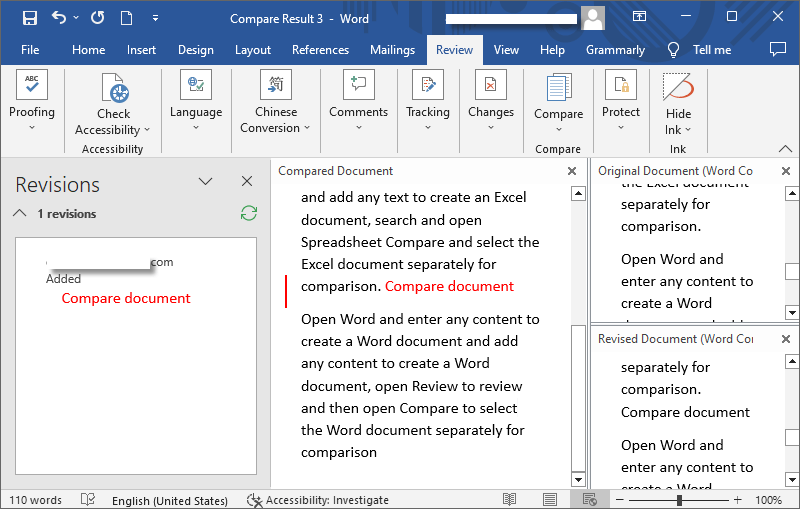Collapse the ribbon with the caret arrow

pyautogui.click(x=785, y=149)
